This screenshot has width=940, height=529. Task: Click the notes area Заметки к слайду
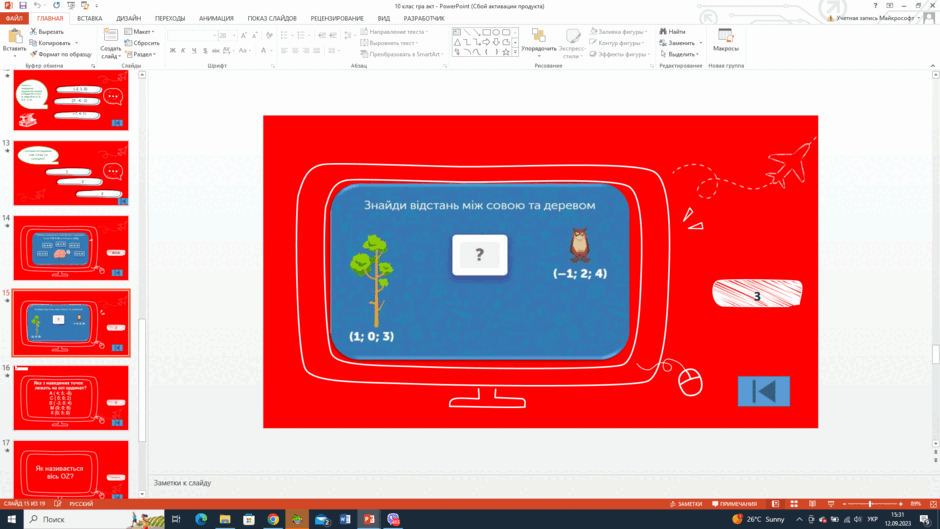[x=182, y=482]
